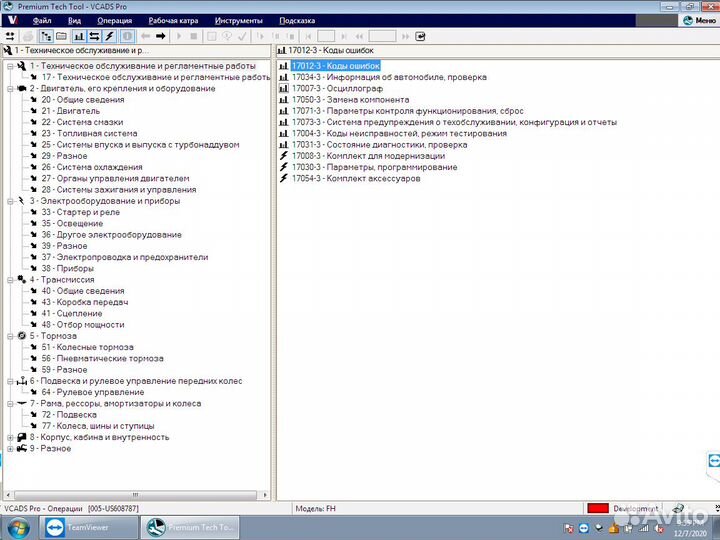Select 77 - Колеса, шины и ступицы

[98, 426]
